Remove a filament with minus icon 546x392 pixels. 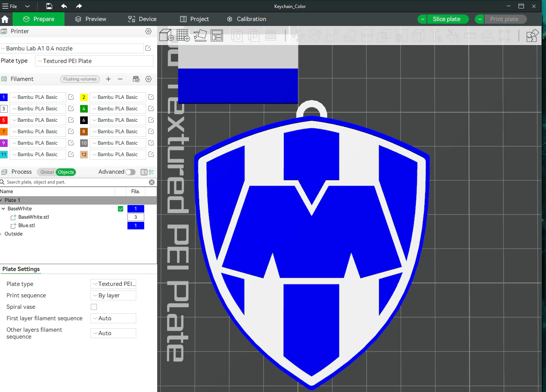(x=120, y=79)
